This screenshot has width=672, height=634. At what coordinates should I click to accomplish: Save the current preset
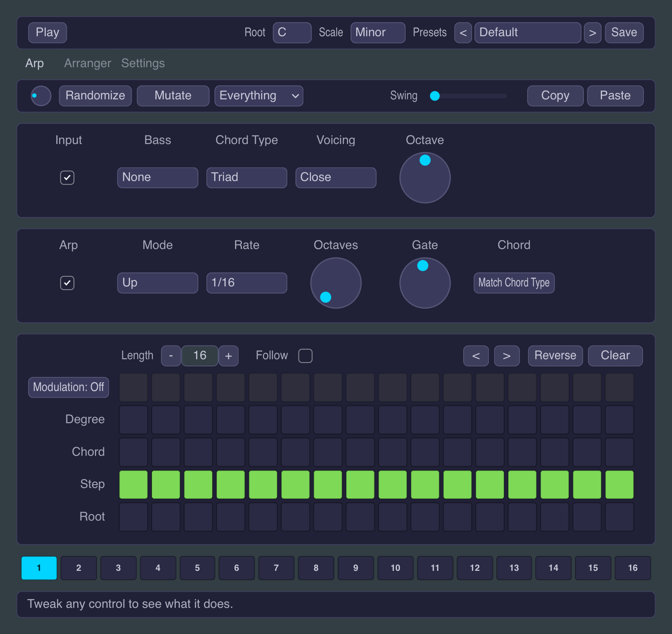624,33
